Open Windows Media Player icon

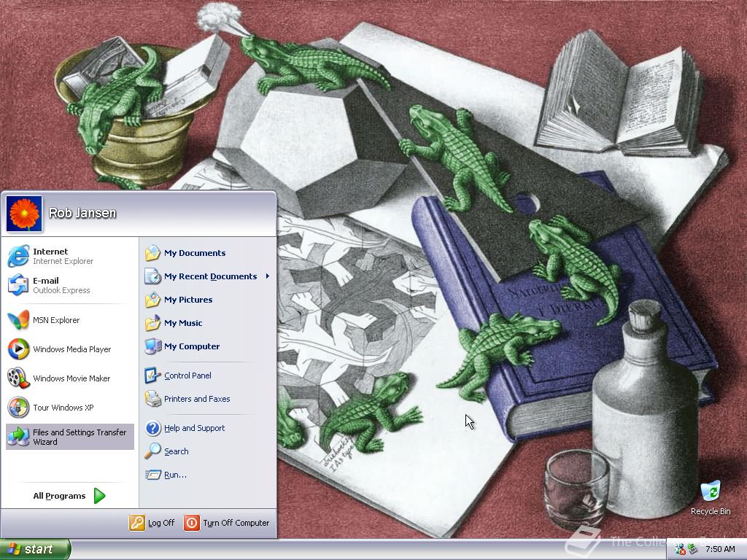(18, 349)
